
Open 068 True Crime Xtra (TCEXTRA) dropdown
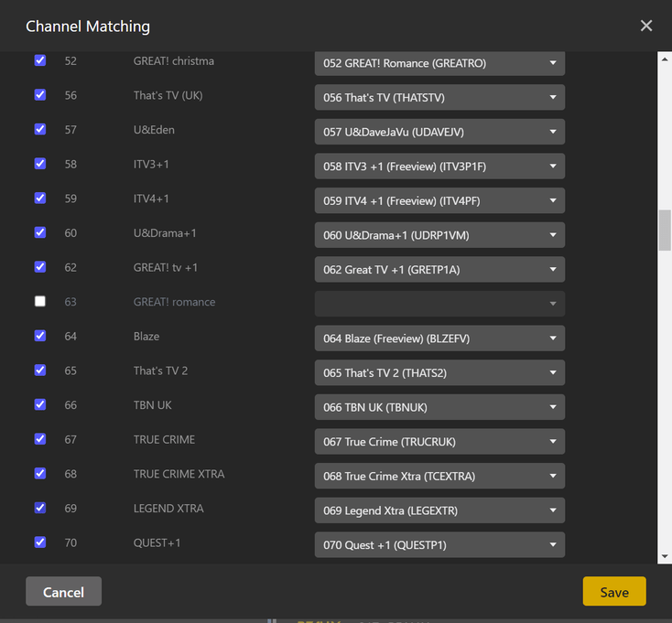(x=439, y=476)
